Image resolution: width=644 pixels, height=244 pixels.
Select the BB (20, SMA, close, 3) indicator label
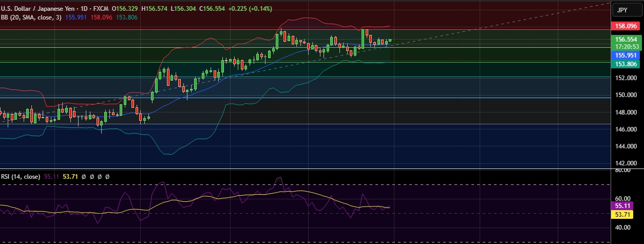coord(31,17)
